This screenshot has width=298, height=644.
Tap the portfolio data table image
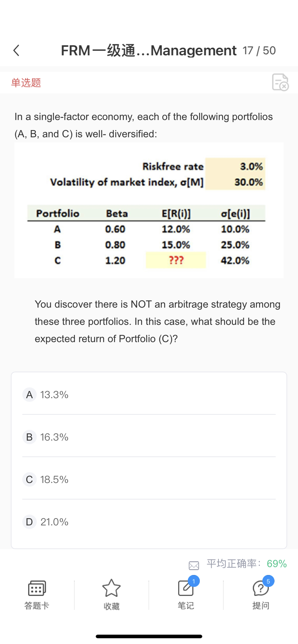pyautogui.click(x=149, y=210)
